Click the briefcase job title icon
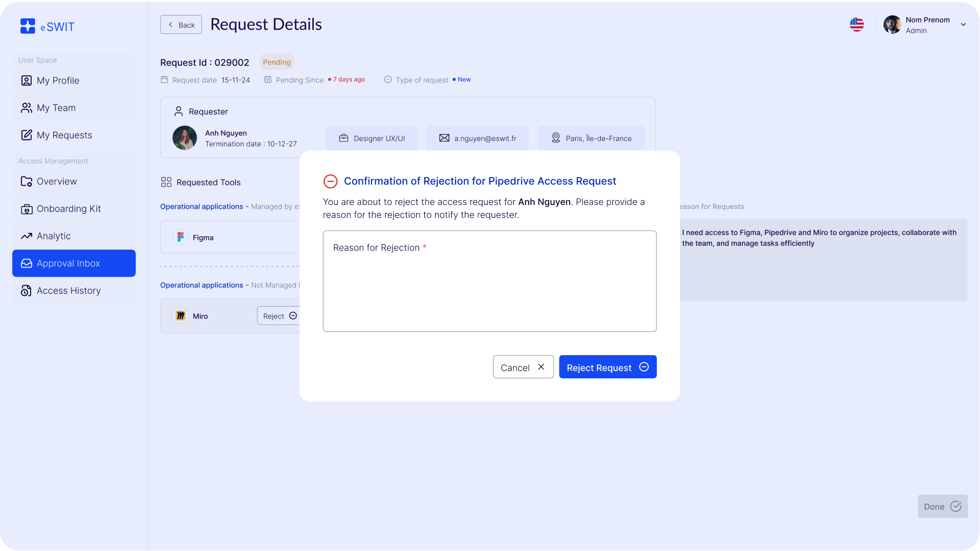 pos(344,138)
